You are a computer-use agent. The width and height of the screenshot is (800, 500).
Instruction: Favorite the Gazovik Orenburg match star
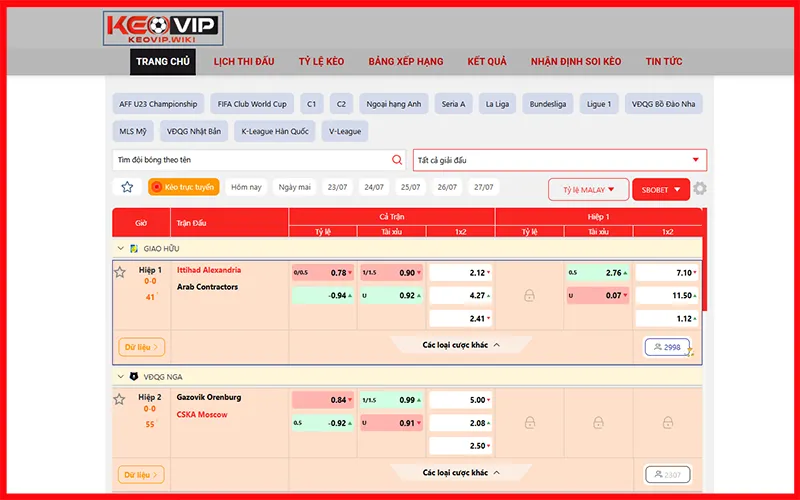coord(120,399)
